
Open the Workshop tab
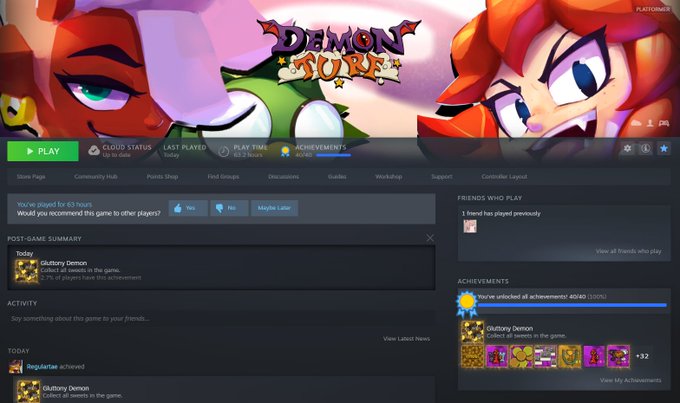pyautogui.click(x=389, y=177)
